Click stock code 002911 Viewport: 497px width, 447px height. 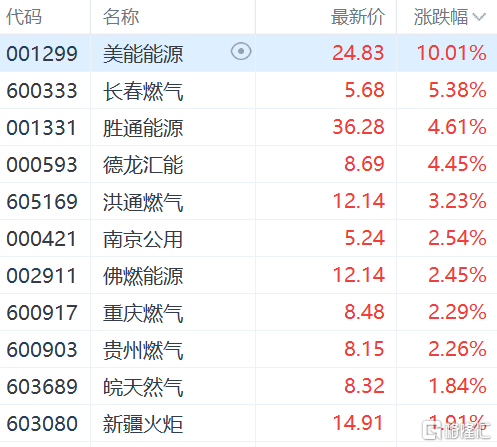[41, 276]
